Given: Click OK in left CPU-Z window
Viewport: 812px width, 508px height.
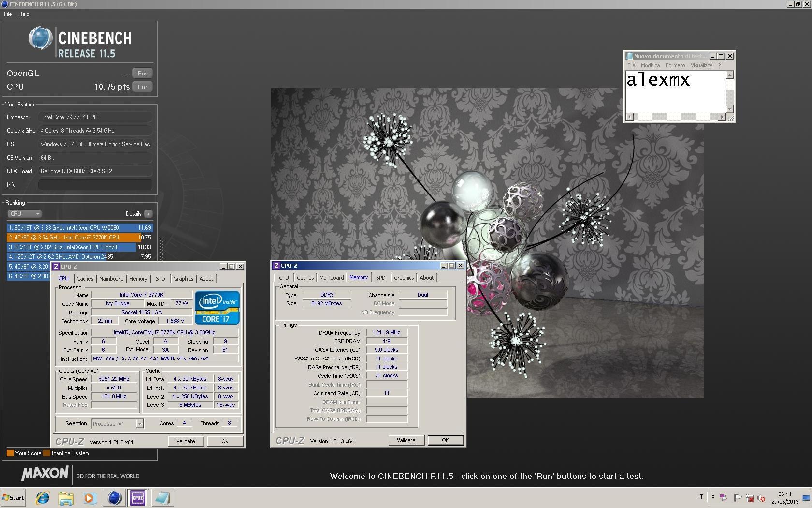Looking at the screenshot, I should pos(225,441).
